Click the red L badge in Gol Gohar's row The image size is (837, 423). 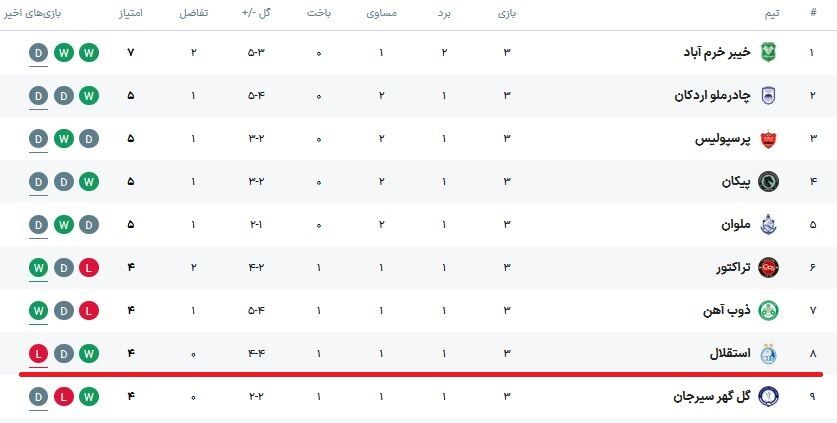pos(64,397)
